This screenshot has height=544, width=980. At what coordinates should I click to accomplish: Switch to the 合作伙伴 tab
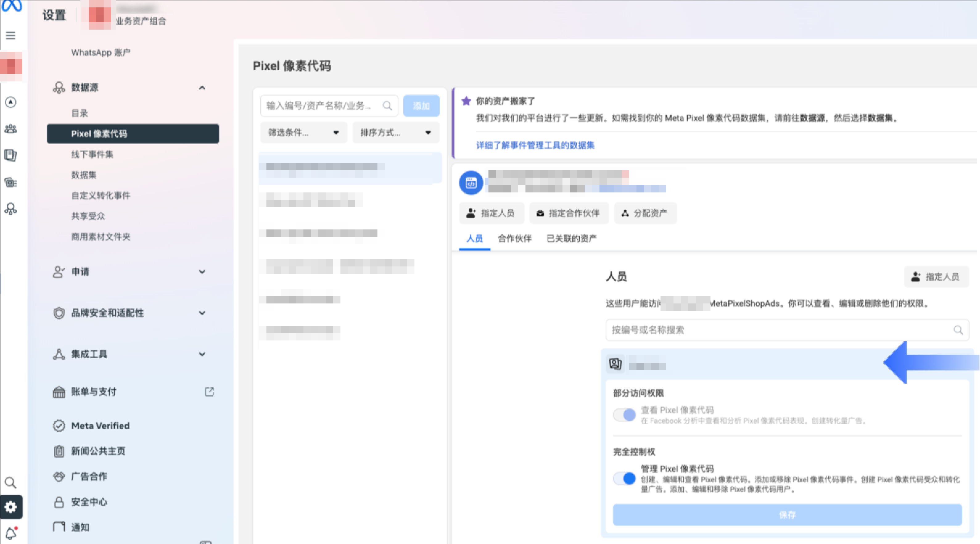coord(514,238)
